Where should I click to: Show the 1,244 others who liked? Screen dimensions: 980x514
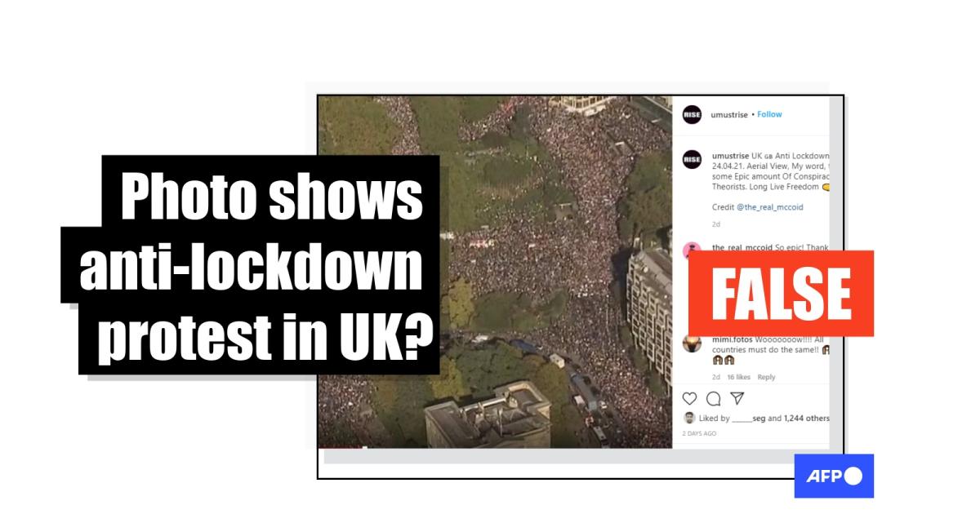[806, 419]
